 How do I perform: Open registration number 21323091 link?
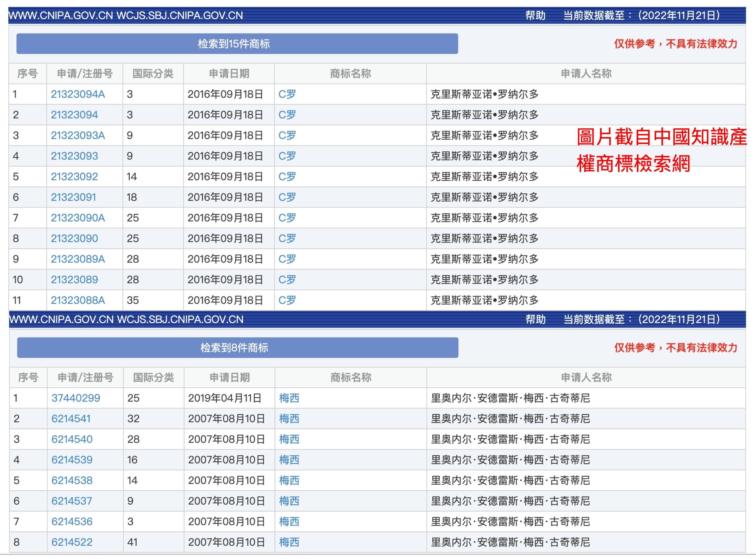click(74, 197)
